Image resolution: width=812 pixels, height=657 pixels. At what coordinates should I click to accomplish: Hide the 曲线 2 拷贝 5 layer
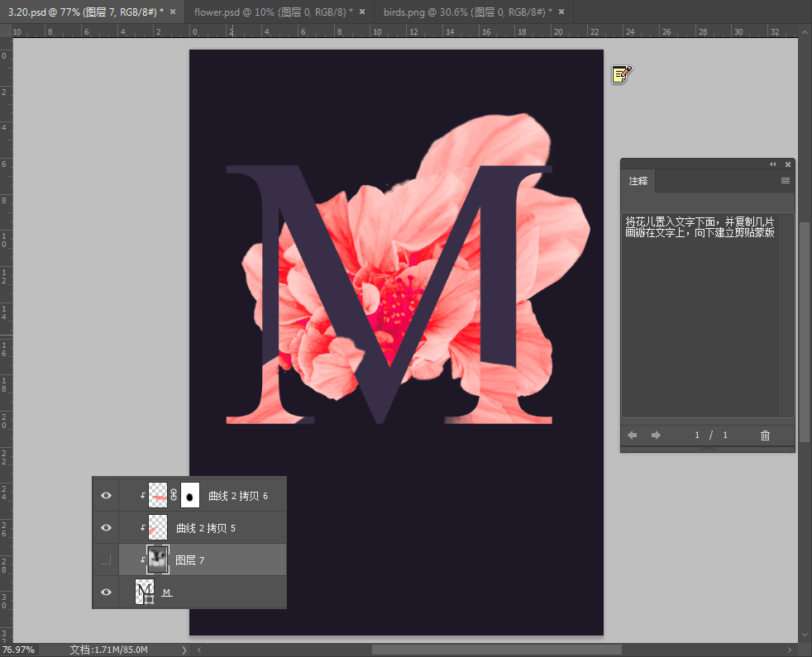pos(106,527)
